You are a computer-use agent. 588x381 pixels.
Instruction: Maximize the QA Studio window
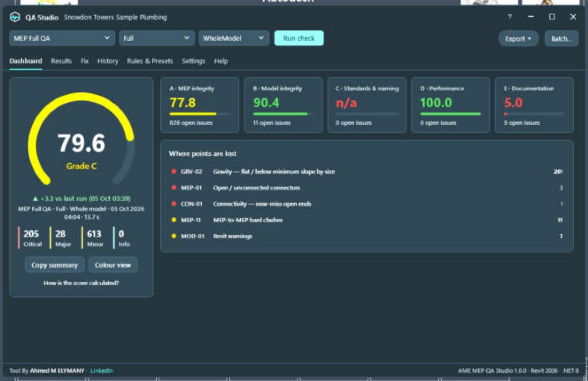click(552, 17)
